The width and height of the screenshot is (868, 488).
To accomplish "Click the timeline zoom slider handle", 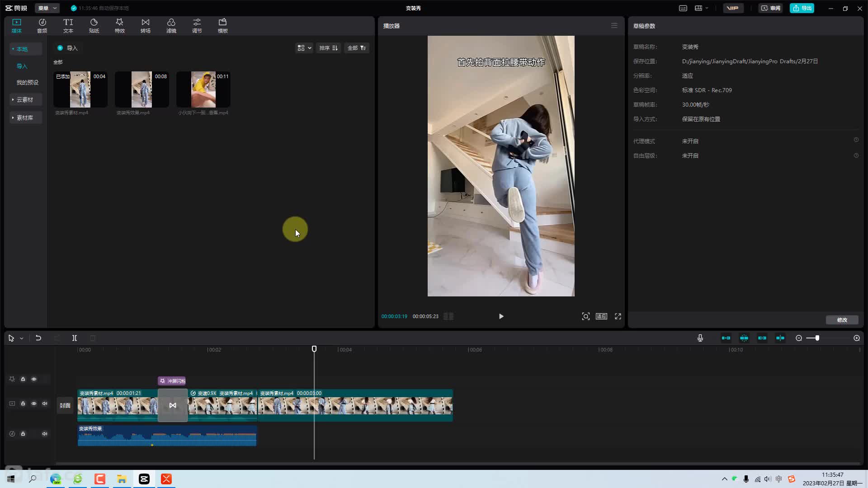I will click(817, 338).
